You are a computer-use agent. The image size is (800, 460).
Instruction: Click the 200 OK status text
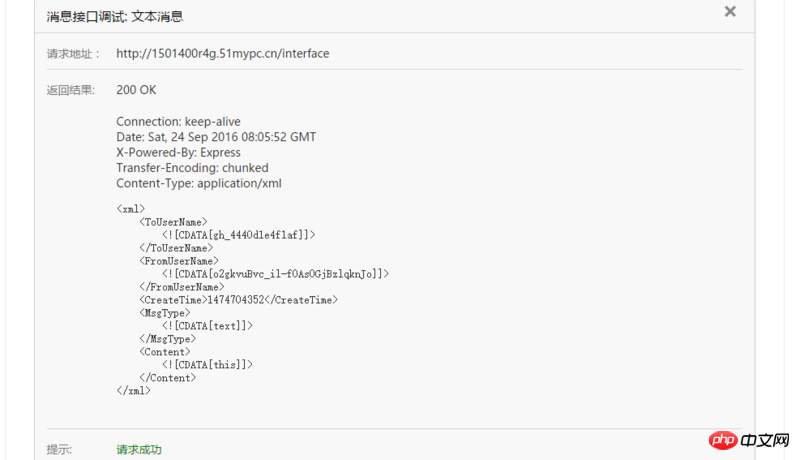tap(136, 89)
